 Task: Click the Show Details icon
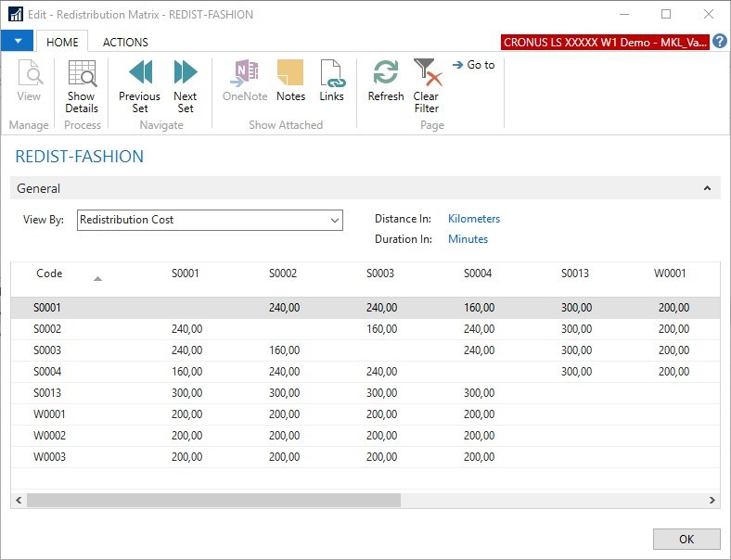pyautogui.click(x=82, y=74)
